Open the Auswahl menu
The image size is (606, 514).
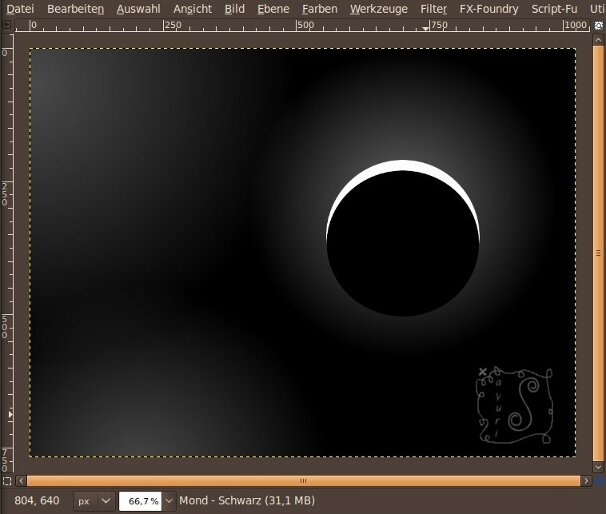click(x=138, y=9)
